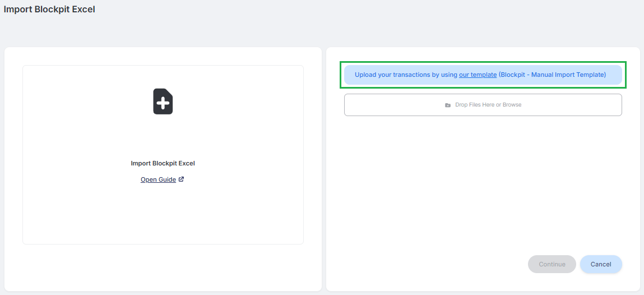Screen dimensions: 644x295
Task: Click blank space below Open Guide in card
Action: pos(163,214)
